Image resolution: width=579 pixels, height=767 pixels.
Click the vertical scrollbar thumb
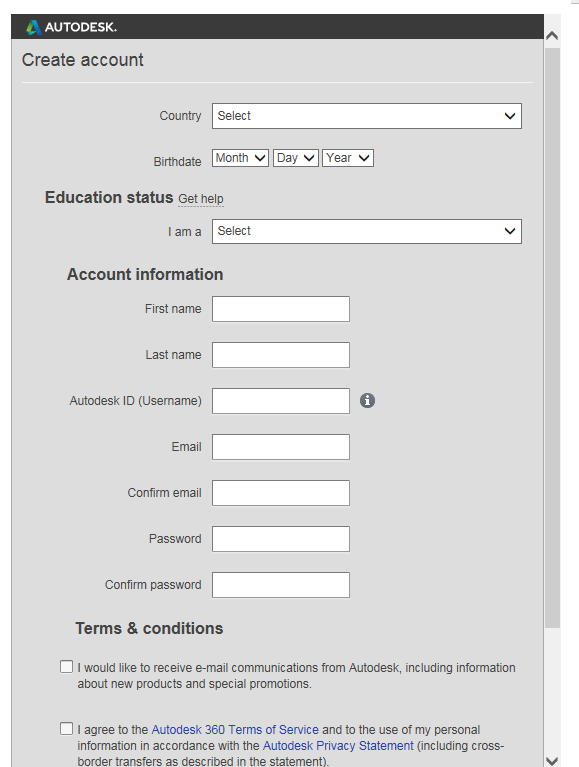552,338
